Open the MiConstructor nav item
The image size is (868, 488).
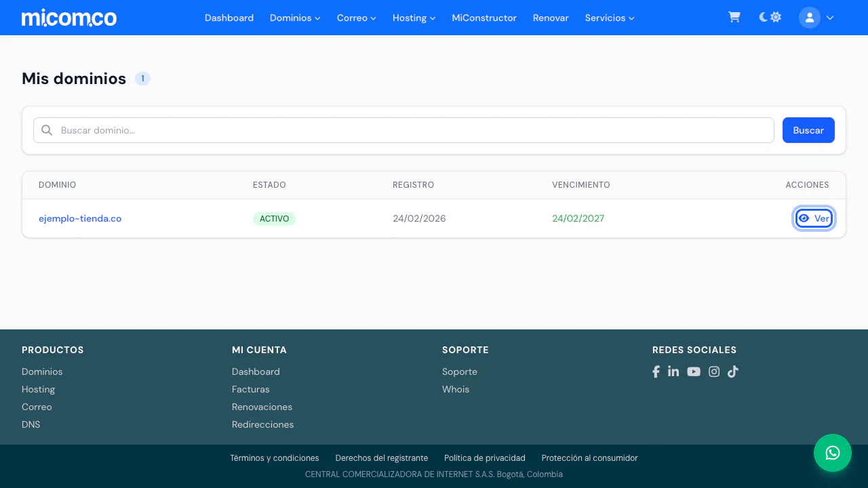point(484,18)
